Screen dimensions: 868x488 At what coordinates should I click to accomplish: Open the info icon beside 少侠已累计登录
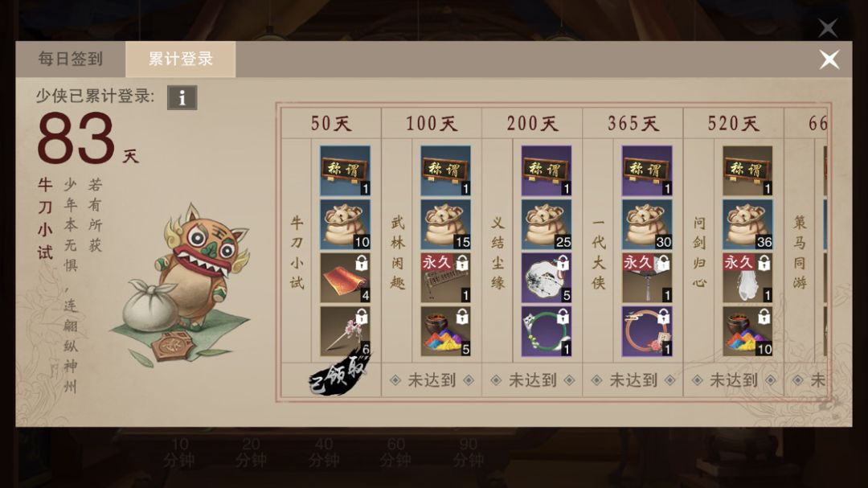pos(182,97)
